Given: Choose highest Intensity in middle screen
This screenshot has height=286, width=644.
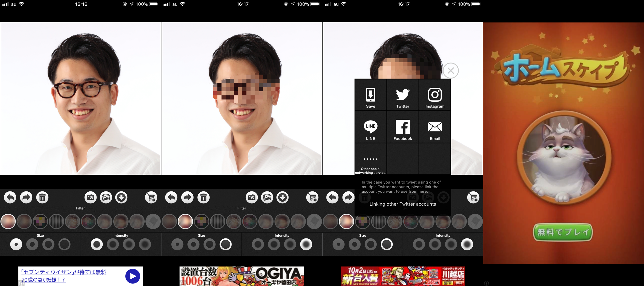Looking at the screenshot, I should coord(306,245).
